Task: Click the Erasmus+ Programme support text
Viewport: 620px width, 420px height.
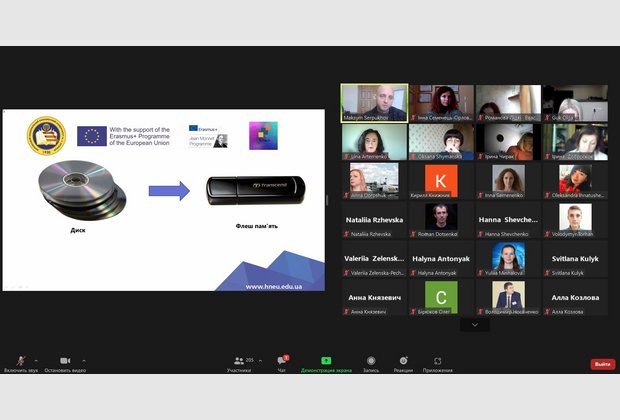Action: 140,136
